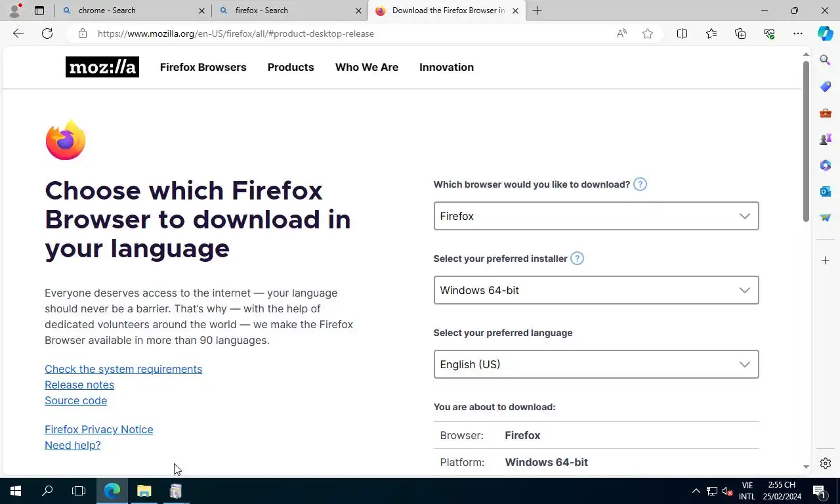Open sidebar Drop paper plane icon
The image size is (840, 504).
tap(826, 218)
